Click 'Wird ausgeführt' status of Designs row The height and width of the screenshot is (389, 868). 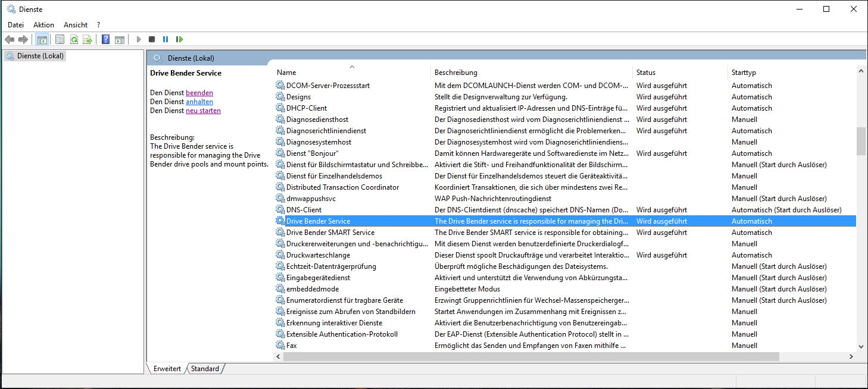point(661,96)
